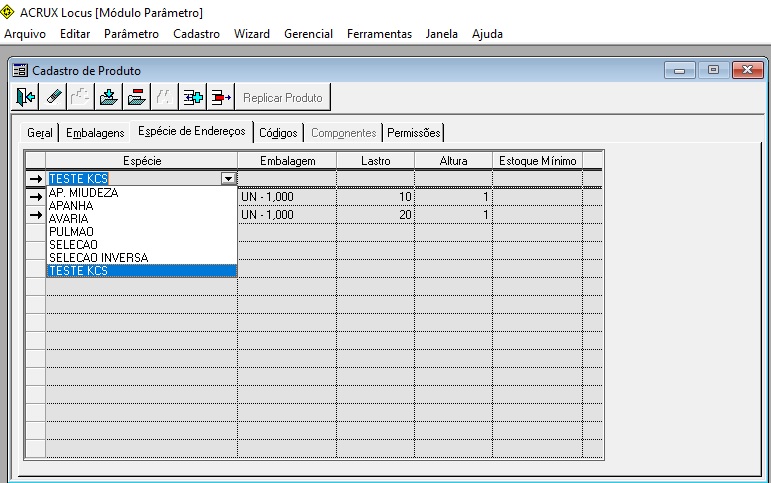Maximize the Cadastro de Produto window
This screenshot has height=483, width=771.
713,70
